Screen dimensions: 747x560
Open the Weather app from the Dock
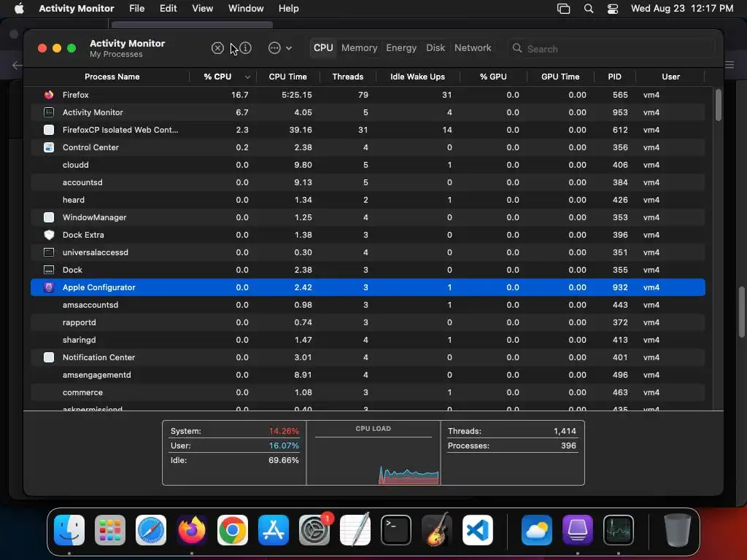tap(536, 530)
